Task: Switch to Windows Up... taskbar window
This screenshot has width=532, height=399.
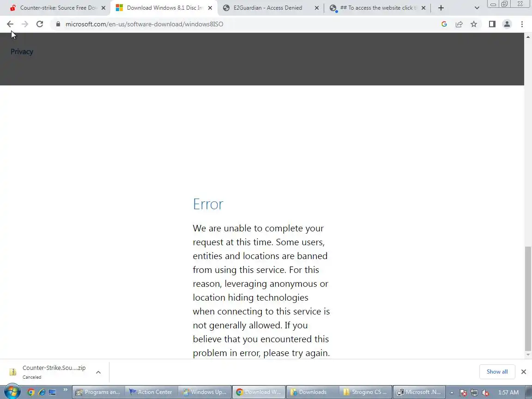Action: tap(205, 392)
